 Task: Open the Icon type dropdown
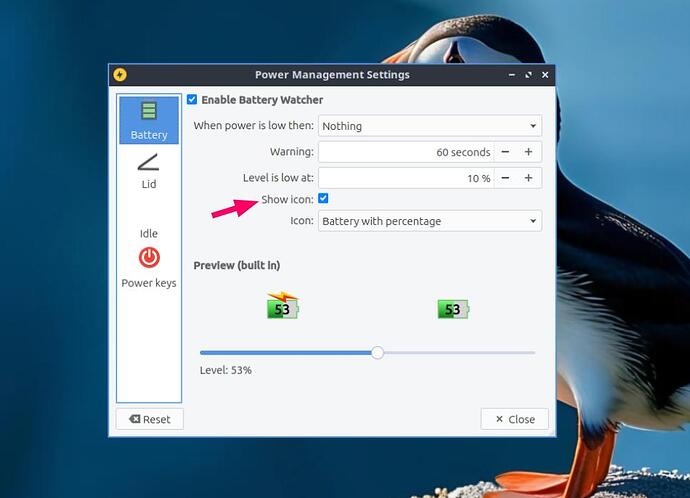[430, 221]
